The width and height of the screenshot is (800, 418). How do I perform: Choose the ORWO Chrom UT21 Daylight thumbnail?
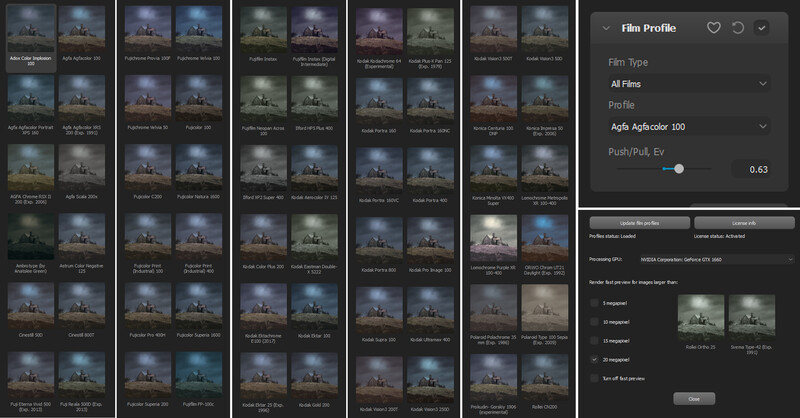pyautogui.click(x=544, y=238)
